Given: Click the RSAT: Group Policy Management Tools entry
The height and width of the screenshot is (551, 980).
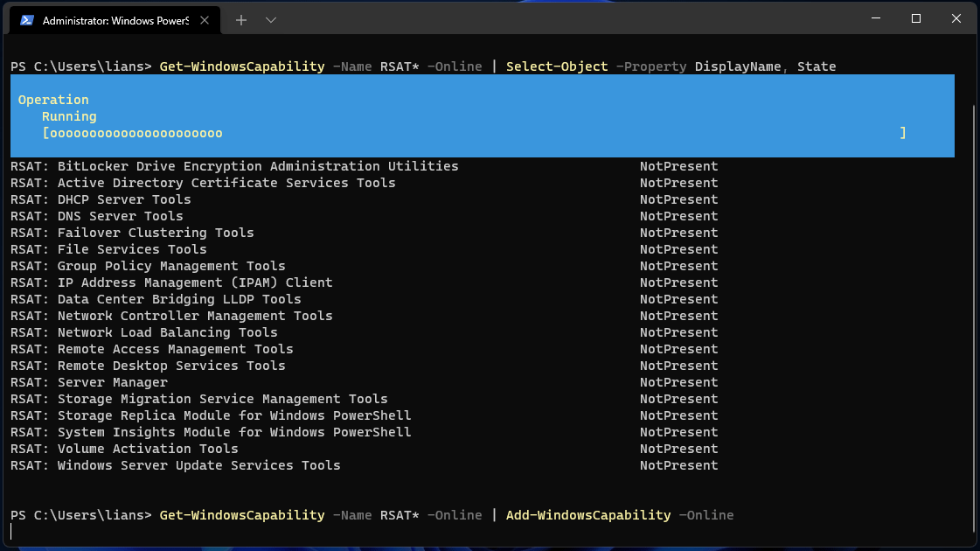Looking at the screenshot, I should [x=150, y=265].
